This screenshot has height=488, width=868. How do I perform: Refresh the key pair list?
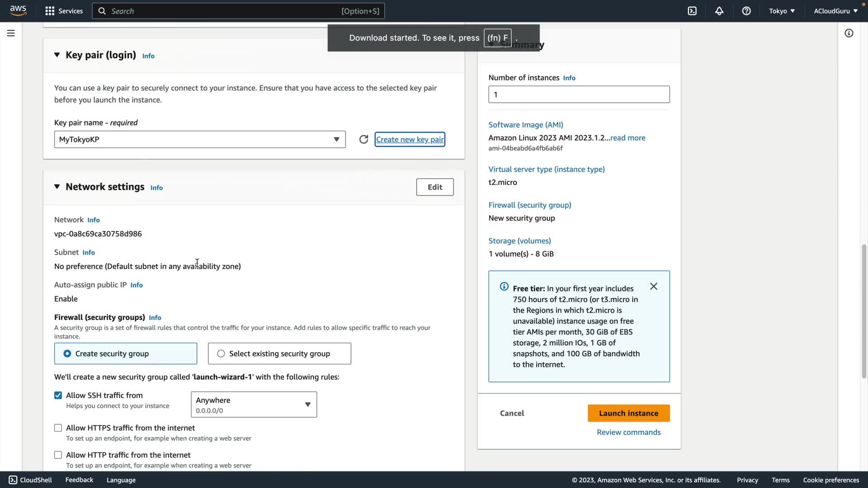pos(363,139)
